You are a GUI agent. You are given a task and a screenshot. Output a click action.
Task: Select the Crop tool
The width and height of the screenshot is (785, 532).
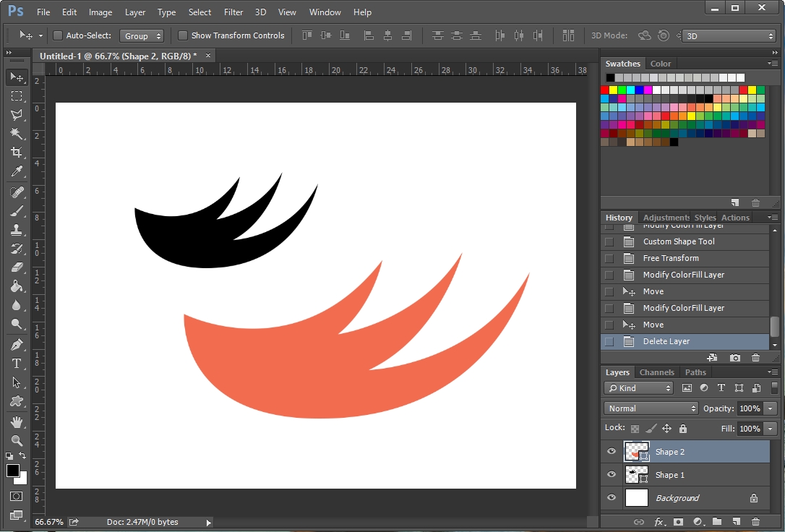pyautogui.click(x=17, y=152)
